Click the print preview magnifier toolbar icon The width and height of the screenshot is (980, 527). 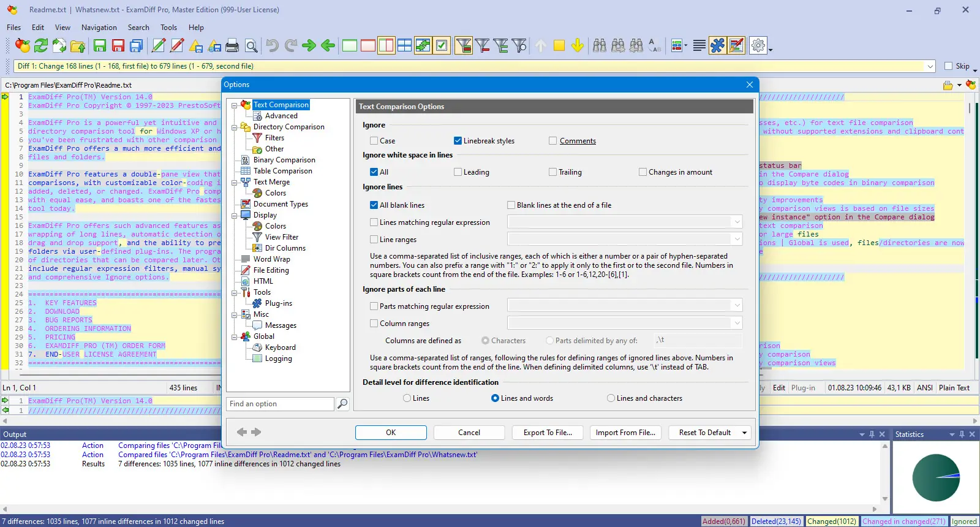(x=251, y=45)
